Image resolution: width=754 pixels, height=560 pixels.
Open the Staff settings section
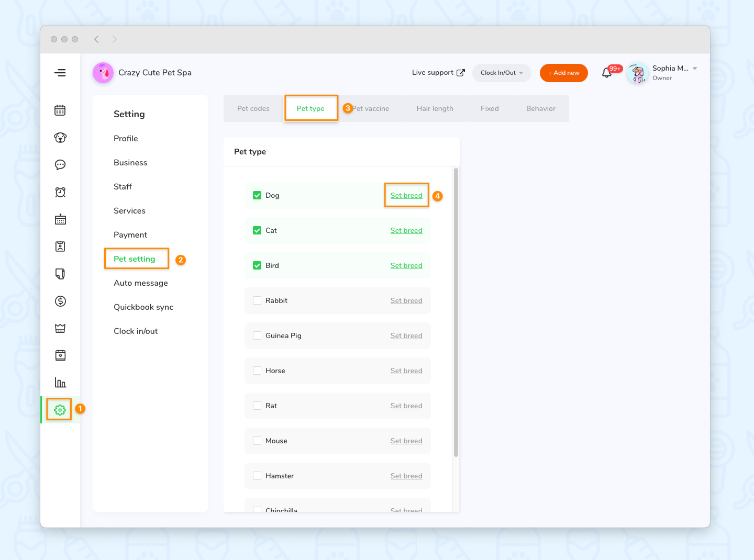coord(123,186)
